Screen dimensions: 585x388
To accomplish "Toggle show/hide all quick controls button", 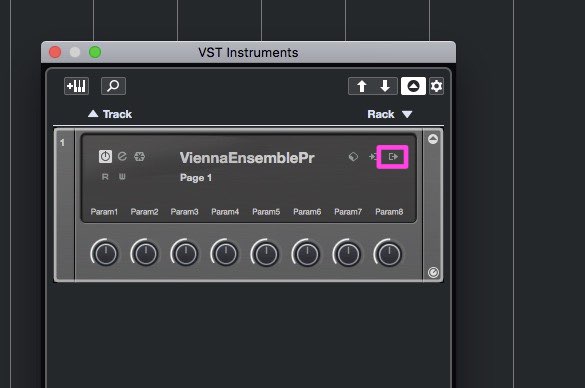I will coord(413,86).
